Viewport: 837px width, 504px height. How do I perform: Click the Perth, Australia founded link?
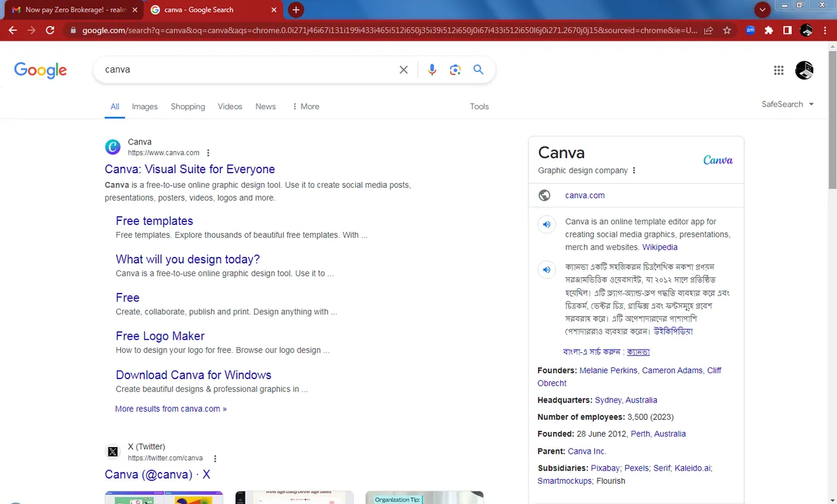pos(658,434)
